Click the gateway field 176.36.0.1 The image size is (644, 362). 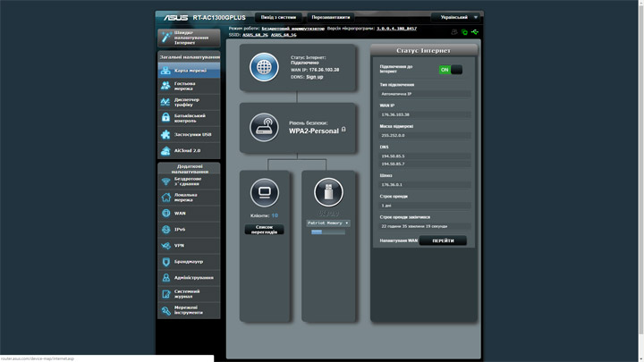pyautogui.click(x=425, y=185)
